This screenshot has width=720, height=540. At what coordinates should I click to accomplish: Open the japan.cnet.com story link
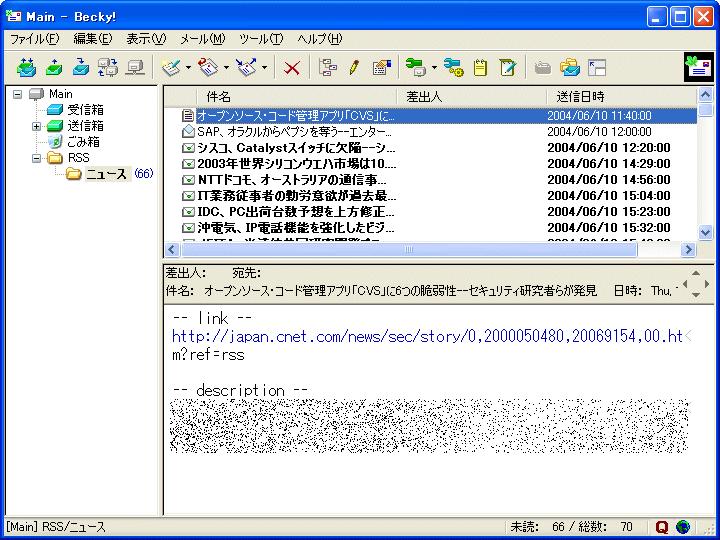pyautogui.click(x=427, y=337)
